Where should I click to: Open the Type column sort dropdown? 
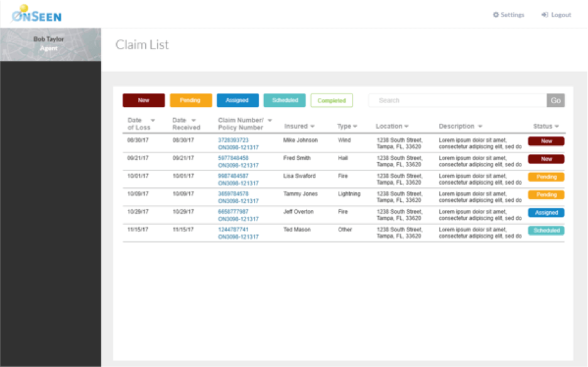coord(355,127)
